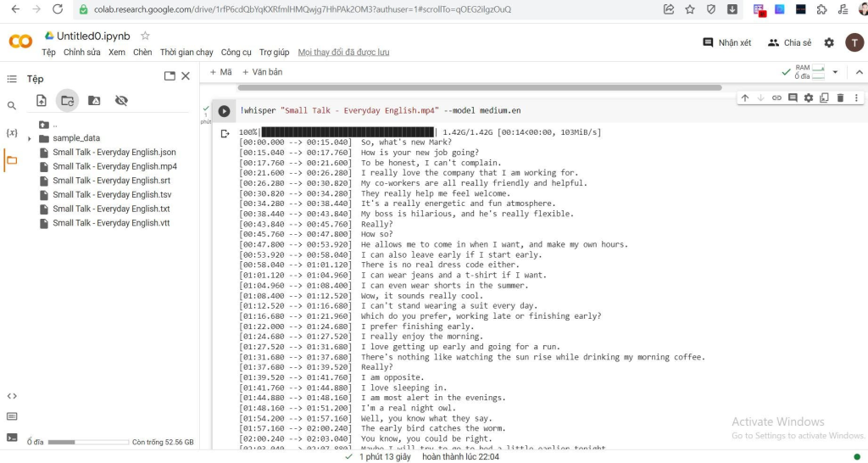Add comment to cell icon
This screenshot has width=868, height=463.
tap(793, 98)
